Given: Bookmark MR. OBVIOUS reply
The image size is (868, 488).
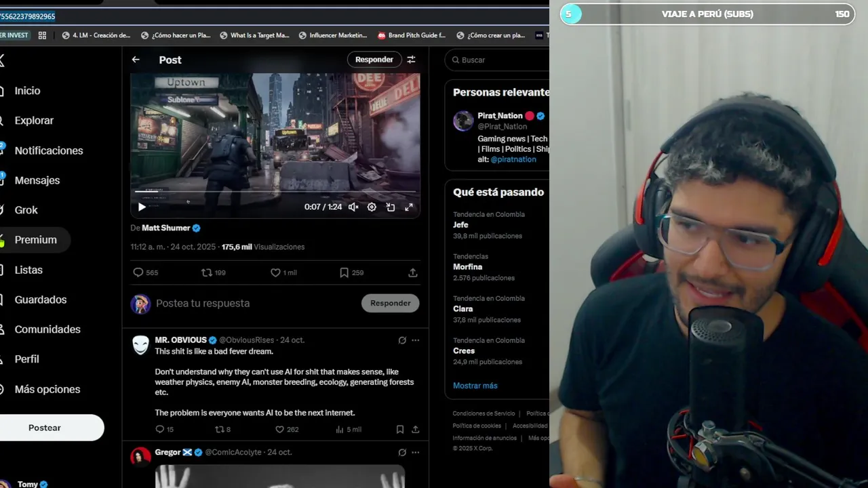Looking at the screenshot, I should coord(400,429).
